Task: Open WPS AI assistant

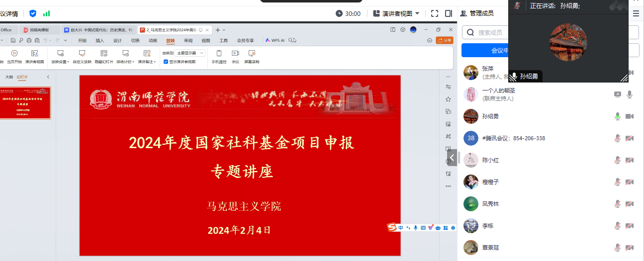Action: [x=275, y=40]
